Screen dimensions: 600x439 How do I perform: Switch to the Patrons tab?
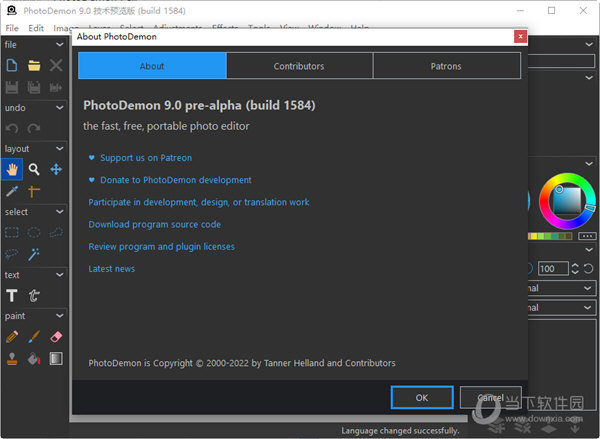[447, 66]
